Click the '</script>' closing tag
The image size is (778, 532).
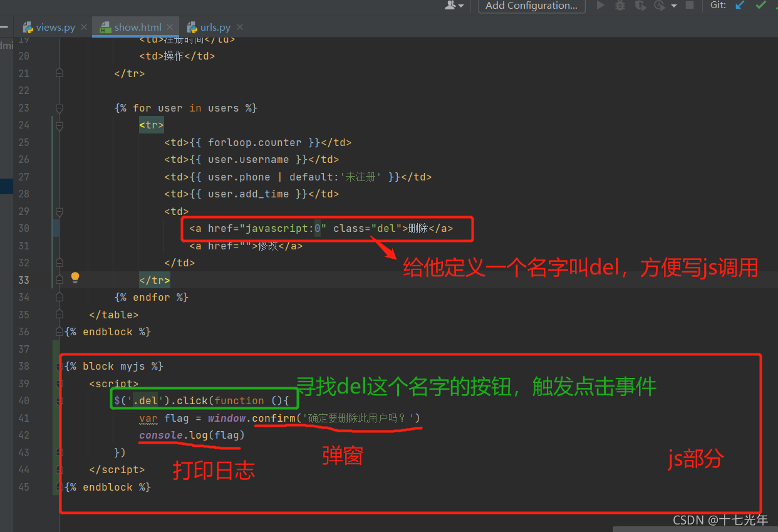click(117, 469)
